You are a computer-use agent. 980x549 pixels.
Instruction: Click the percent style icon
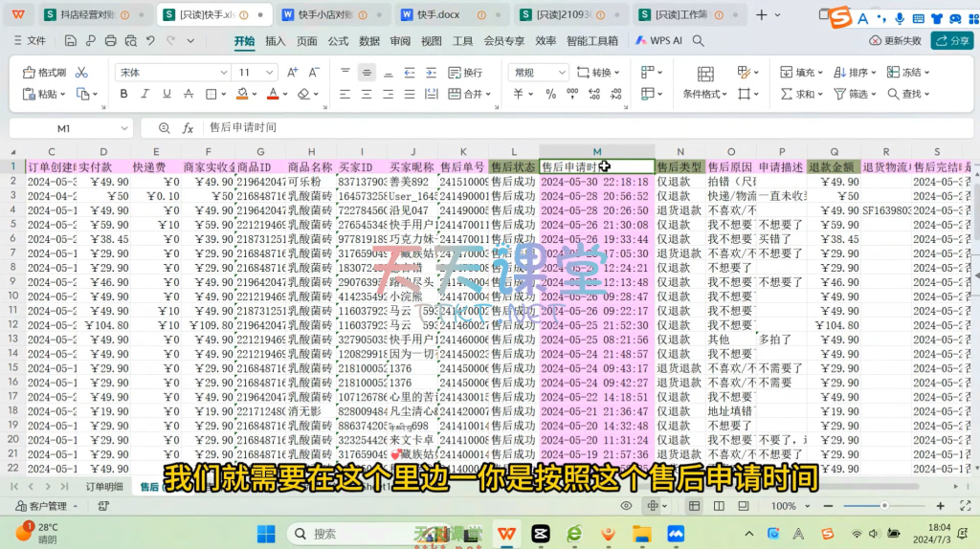553,94
